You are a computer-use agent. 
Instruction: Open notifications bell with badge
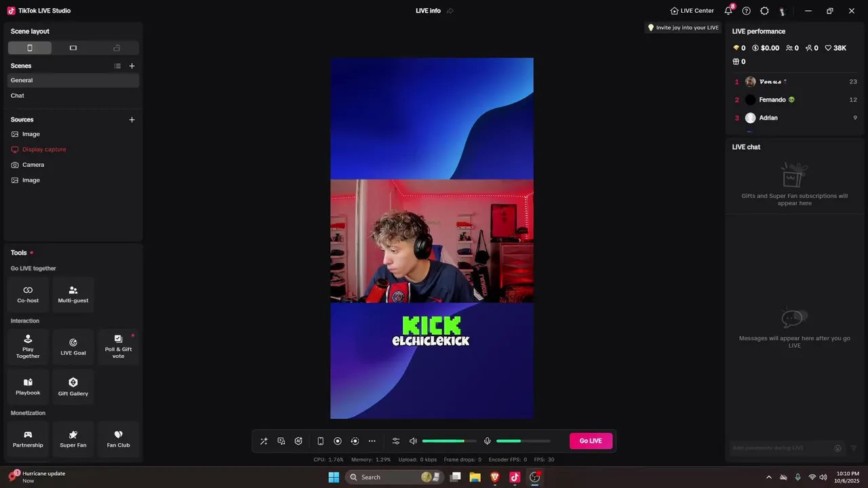[729, 10]
